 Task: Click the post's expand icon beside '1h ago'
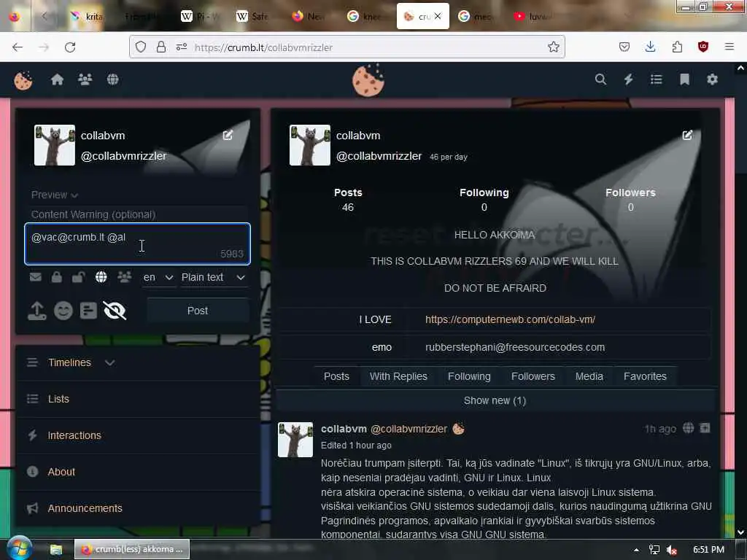(x=705, y=428)
